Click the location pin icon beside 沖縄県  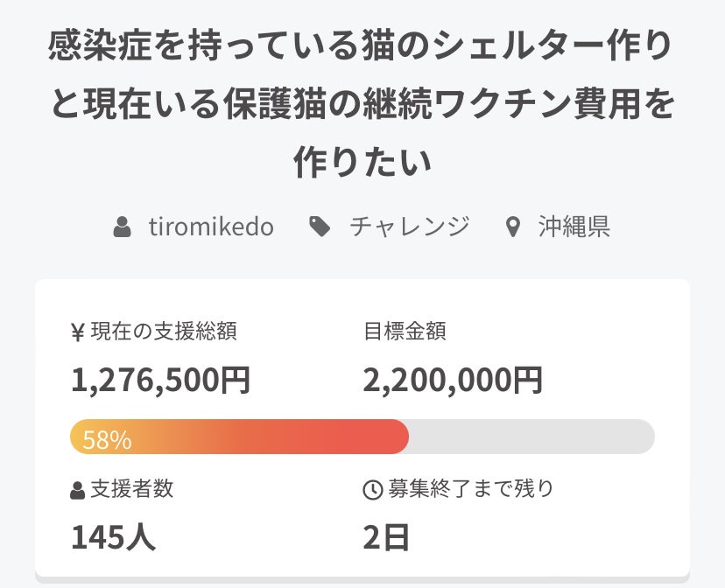click(514, 228)
